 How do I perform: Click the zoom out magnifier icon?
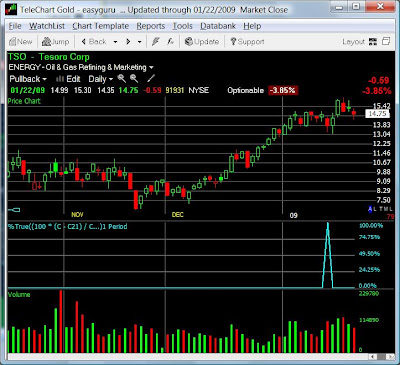pos(134,79)
